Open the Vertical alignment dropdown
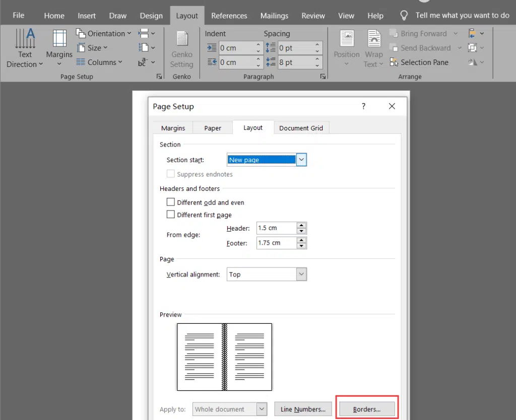 (301, 274)
